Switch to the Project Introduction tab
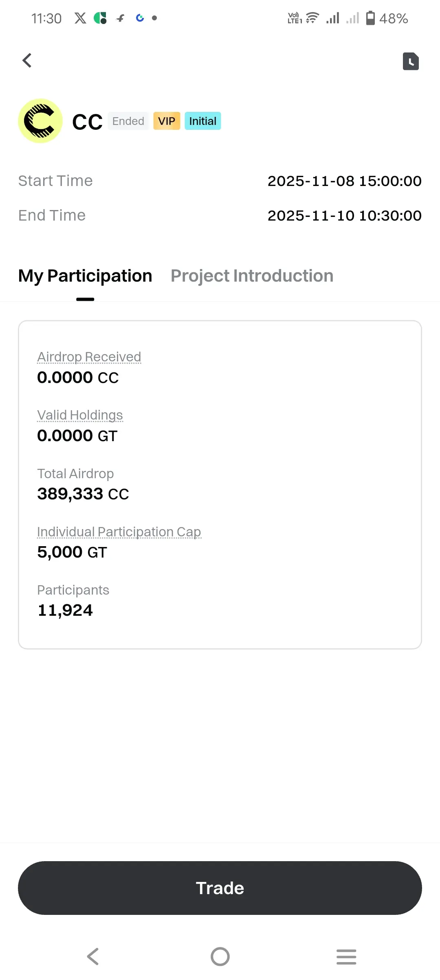This screenshot has height=980, width=440. pos(252,276)
